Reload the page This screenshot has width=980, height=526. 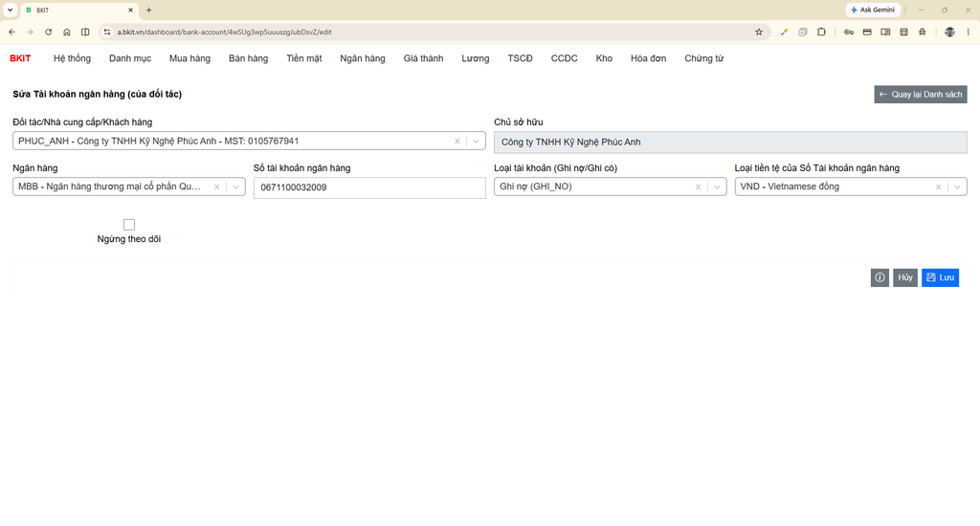(x=48, y=32)
